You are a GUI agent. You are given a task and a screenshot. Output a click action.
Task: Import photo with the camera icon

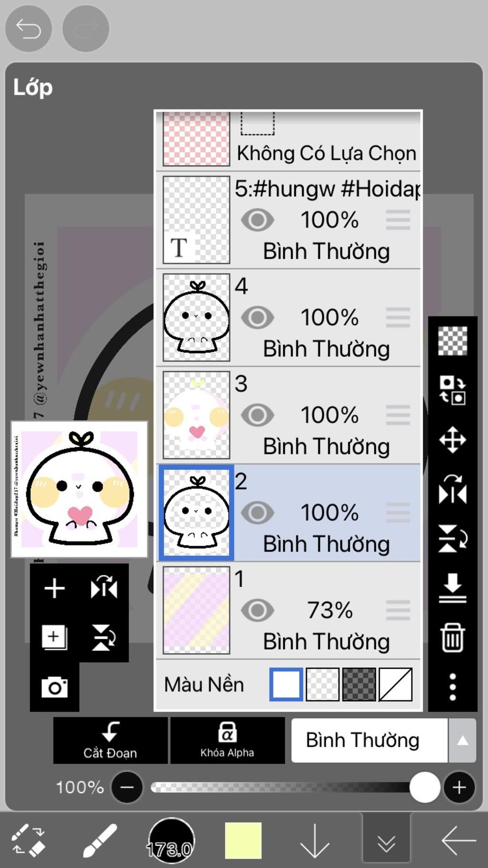(54, 687)
